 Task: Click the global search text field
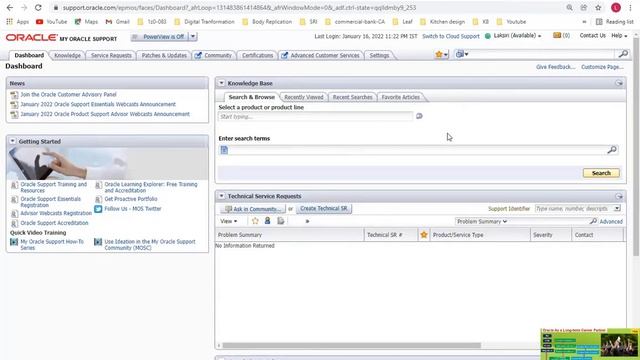click(x=543, y=54)
